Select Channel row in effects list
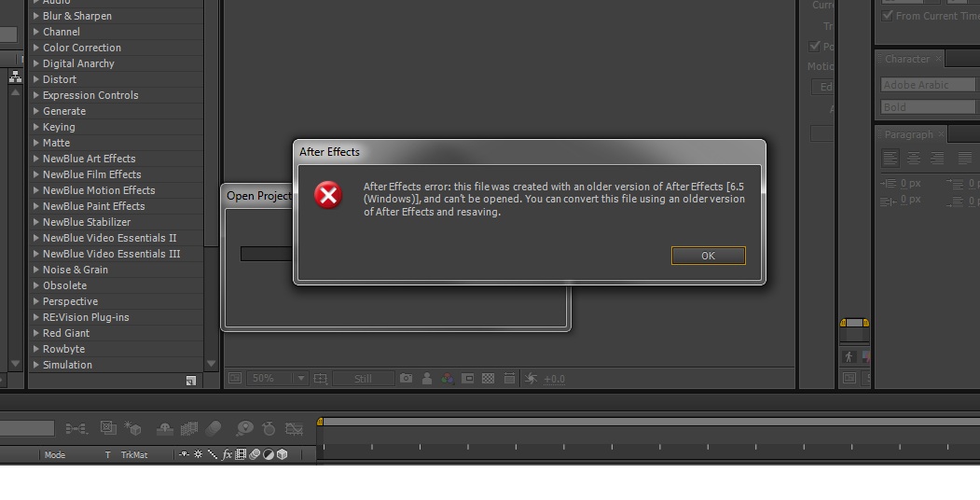Viewport: 980px width, 500px height. pyautogui.click(x=117, y=32)
